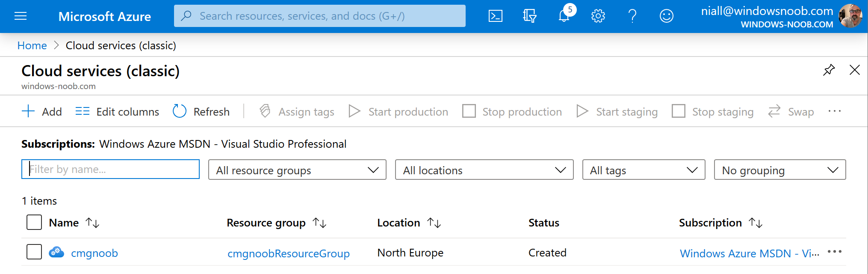Sort by Resource group column arrows

point(319,223)
